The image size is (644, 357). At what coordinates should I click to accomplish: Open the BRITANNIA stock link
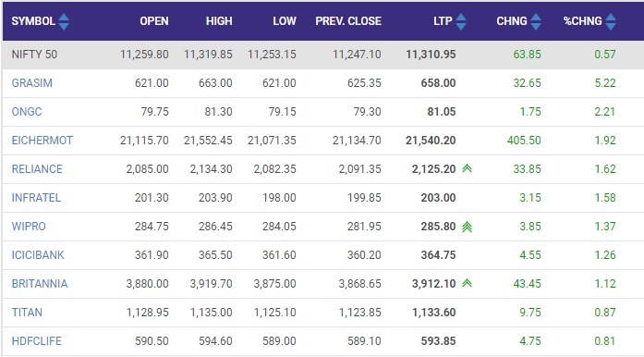40,284
